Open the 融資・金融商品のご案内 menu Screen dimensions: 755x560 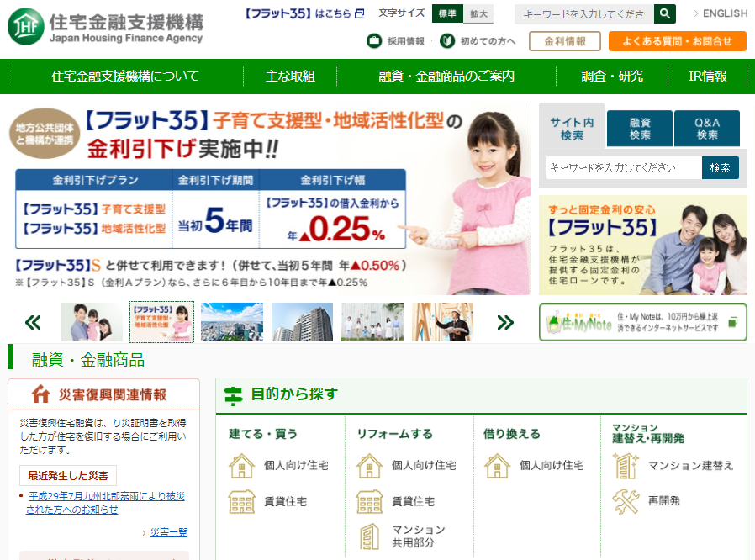coord(446,76)
